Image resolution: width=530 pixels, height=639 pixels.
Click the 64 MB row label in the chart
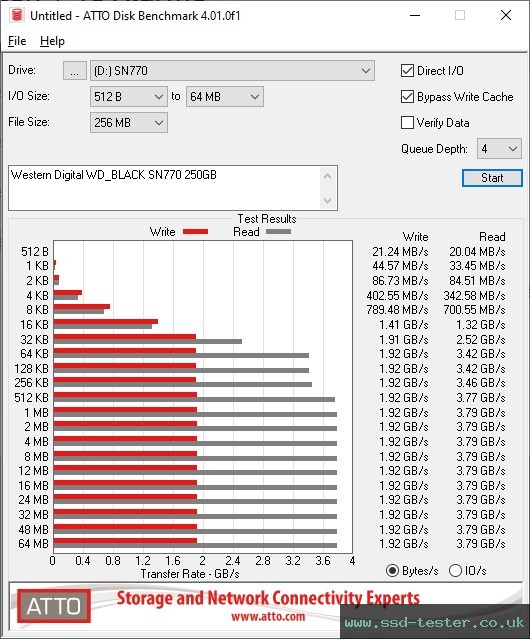click(x=33, y=544)
